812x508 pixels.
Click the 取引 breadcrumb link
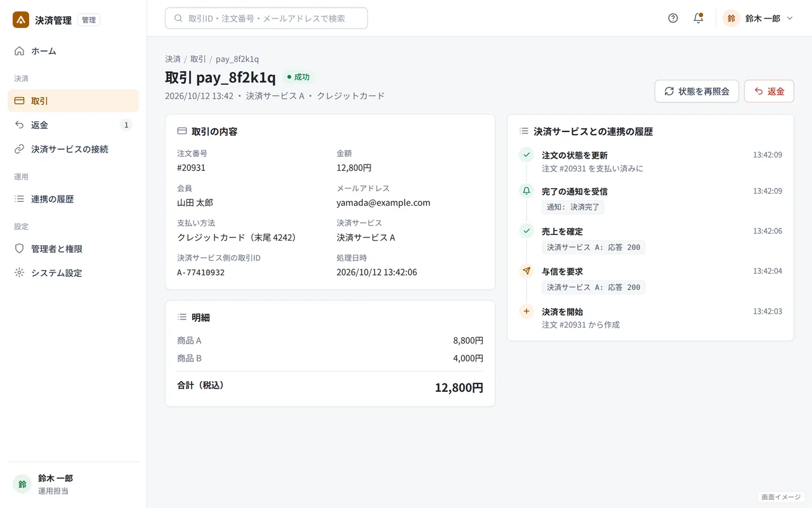(x=198, y=59)
